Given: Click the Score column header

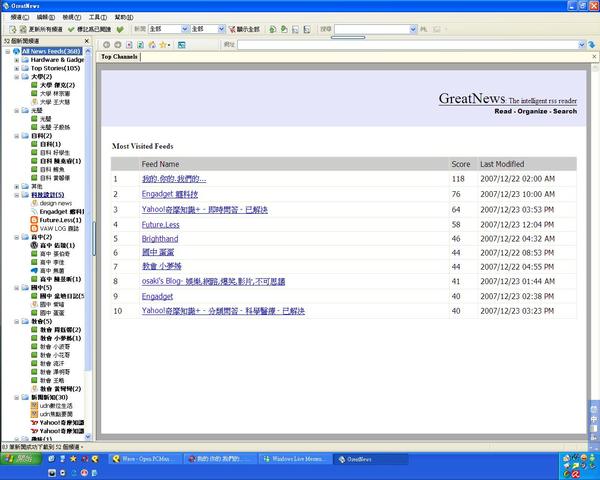Looking at the screenshot, I should tap(461, 164).
